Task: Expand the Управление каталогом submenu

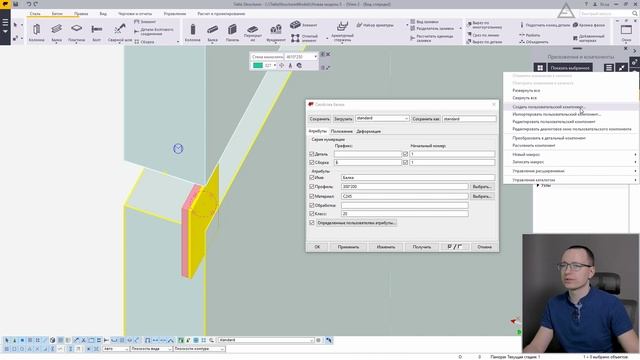Action: (x=571, y=180)
